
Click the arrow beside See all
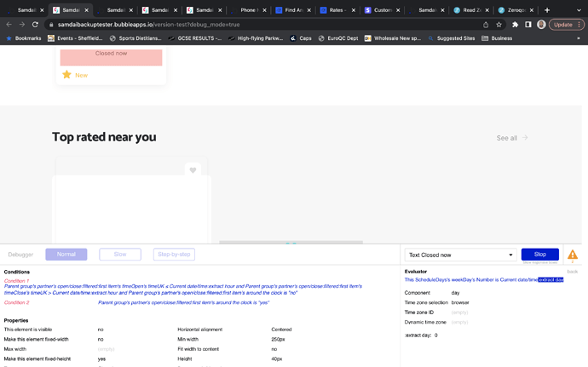(x=525, y=138)
